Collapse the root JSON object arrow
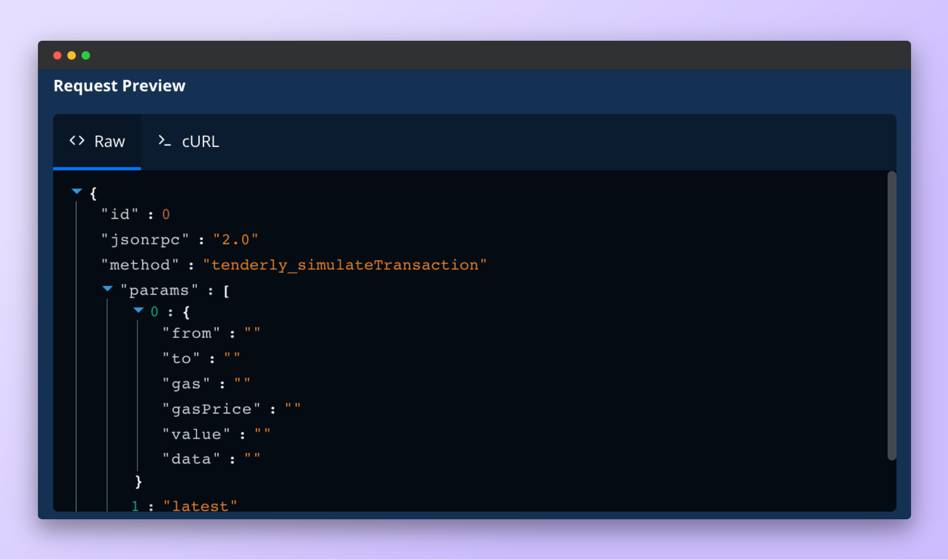948x560 pixels. [x=77, y=191]
